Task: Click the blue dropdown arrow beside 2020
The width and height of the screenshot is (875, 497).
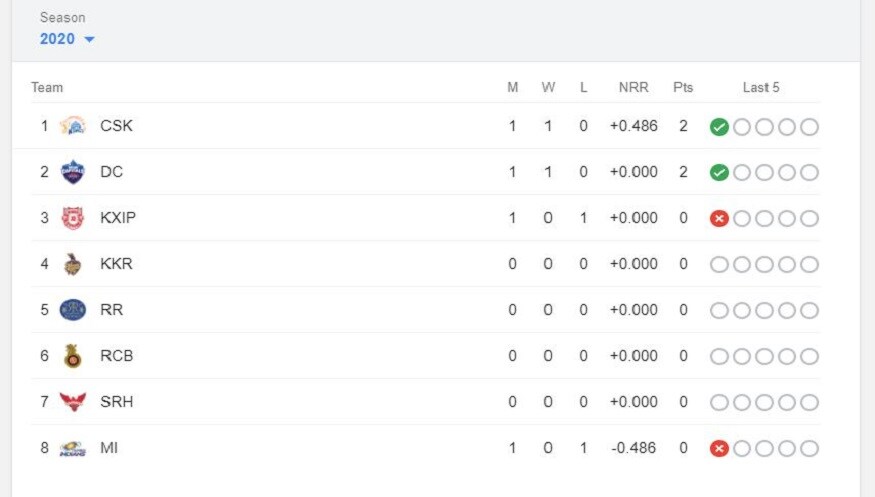Action: (89, 40)
